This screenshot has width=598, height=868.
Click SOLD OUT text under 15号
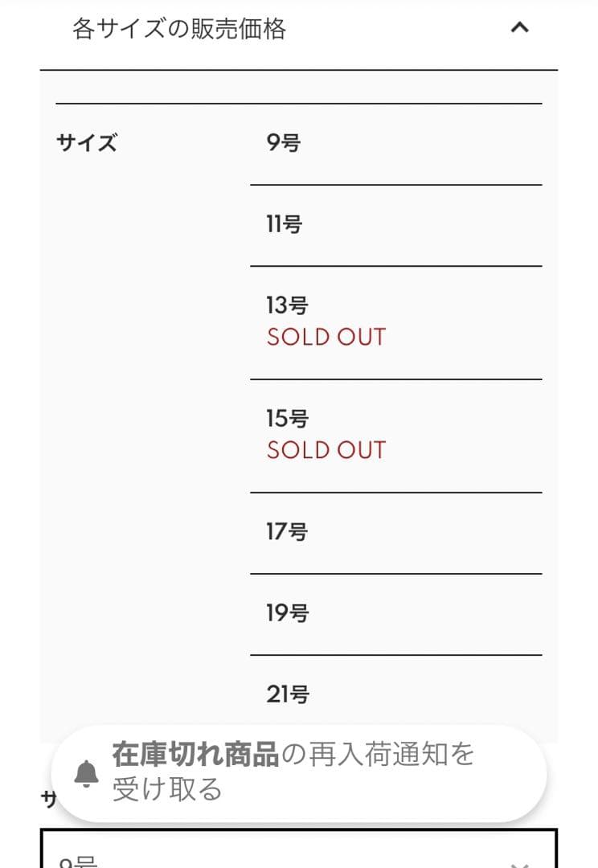pos(326,450)
